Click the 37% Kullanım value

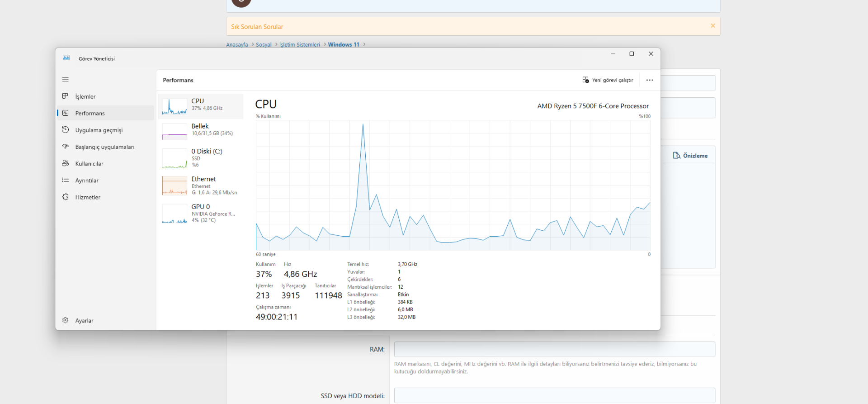pos(264,274)
